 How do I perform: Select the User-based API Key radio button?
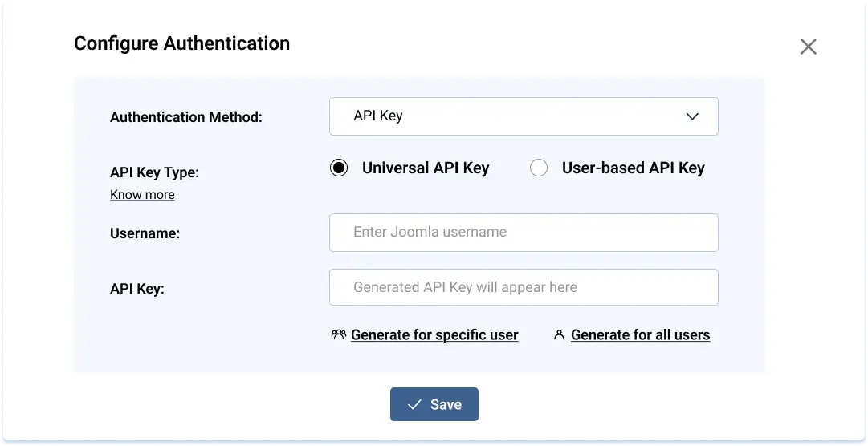coord(539,168)
